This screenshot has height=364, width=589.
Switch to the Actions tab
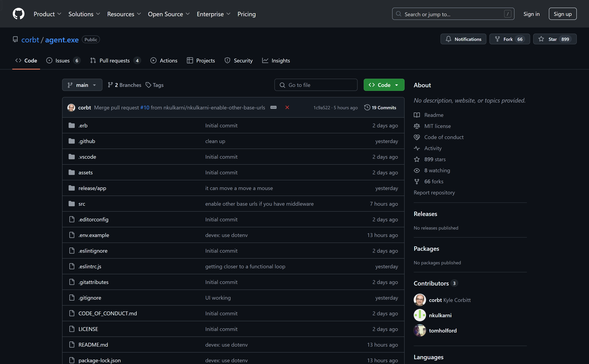click(164, 60)
